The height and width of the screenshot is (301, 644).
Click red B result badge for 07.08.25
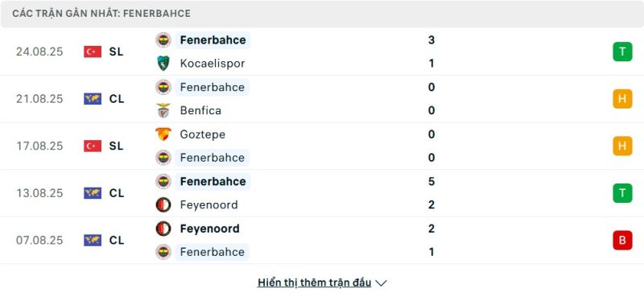pyautogui.click(x=622, y=240)
